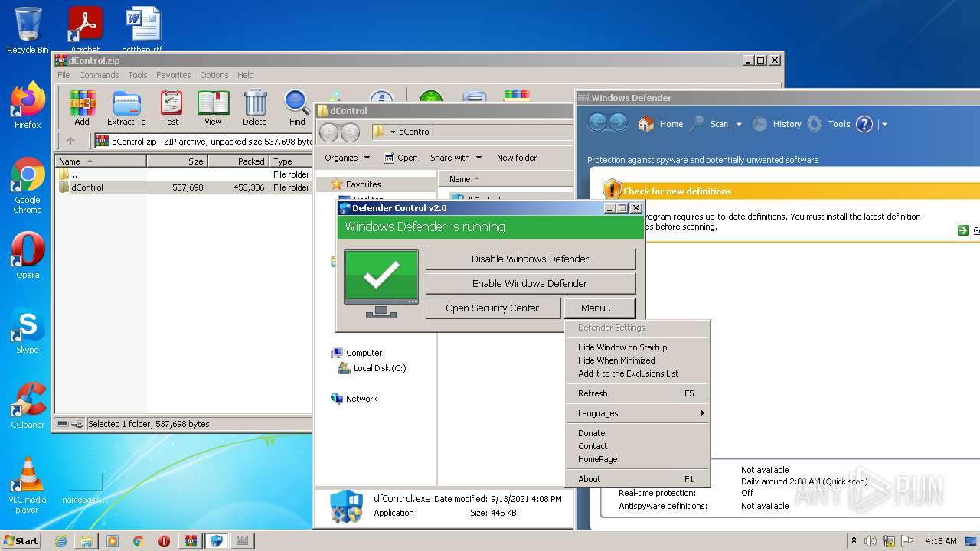Click Disable Windows Defender button
Screen dimensions: 980x551
click(530, 259)
